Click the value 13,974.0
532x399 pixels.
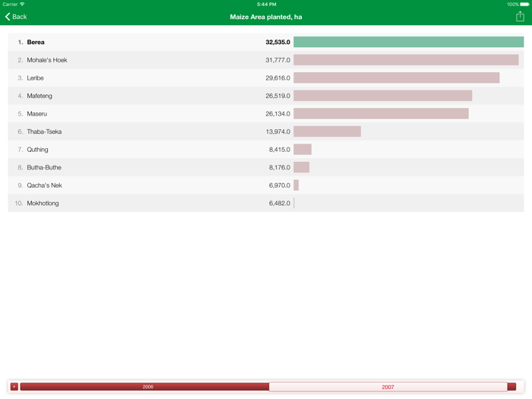pyautogui.click(x=278, y=131)
